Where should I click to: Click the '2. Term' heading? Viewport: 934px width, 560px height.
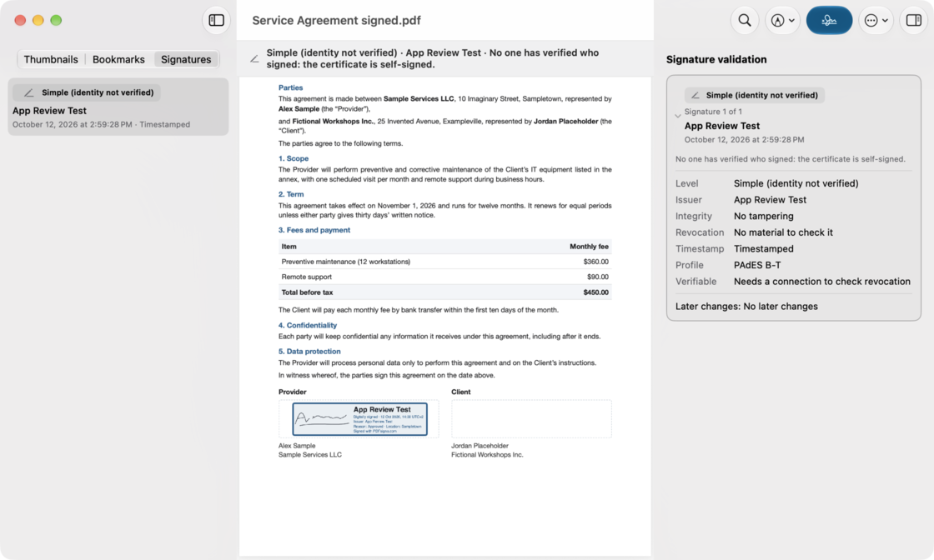point(291,194)
